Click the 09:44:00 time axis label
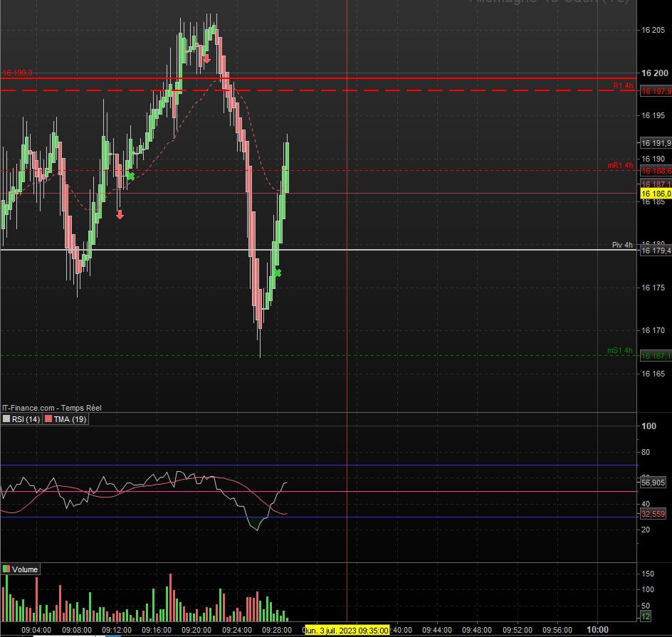The image size is (672, 637). (436, 630)
